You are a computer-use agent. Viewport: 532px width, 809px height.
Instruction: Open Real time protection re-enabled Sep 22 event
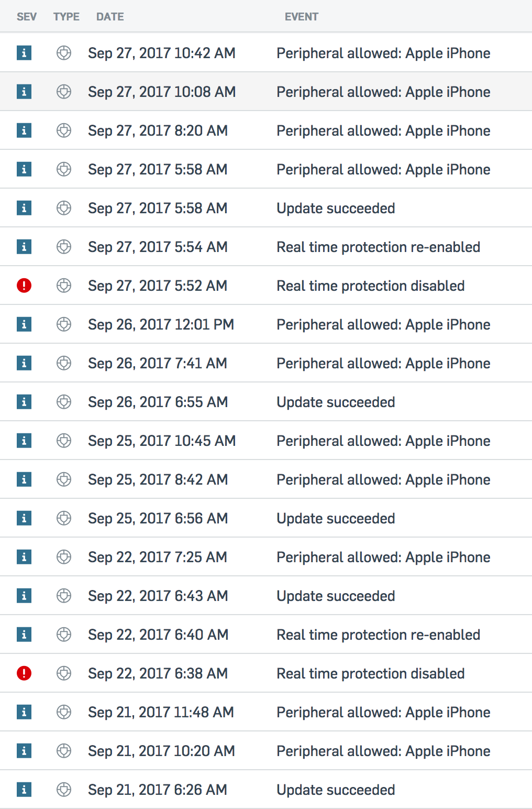tap(379, 635)
